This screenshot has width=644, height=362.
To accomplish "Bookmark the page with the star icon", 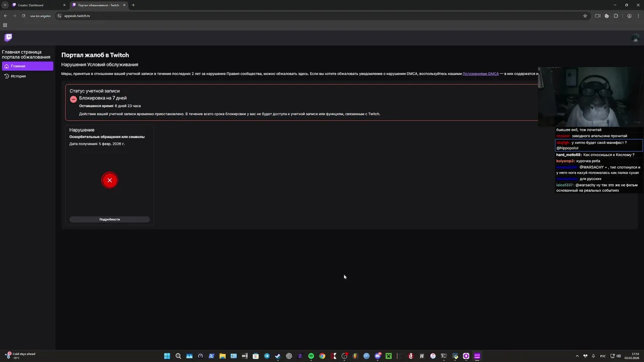I will point(585,16).
